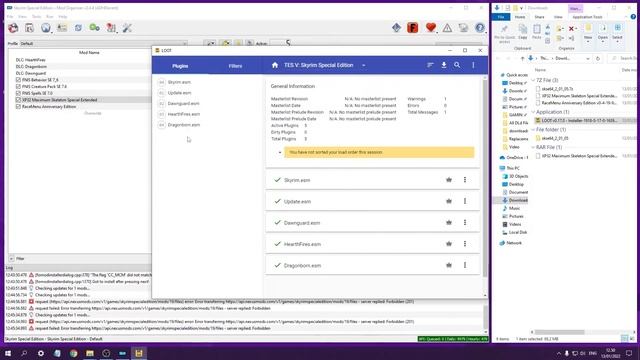Open This PC in Explorer navigation pane
640x360 pixels.
coord(513,168)
